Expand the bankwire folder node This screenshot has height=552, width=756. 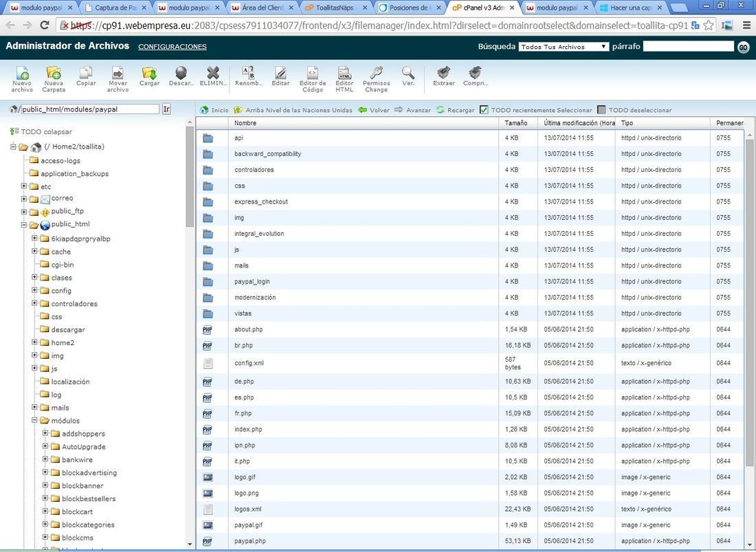pos(45,459)
